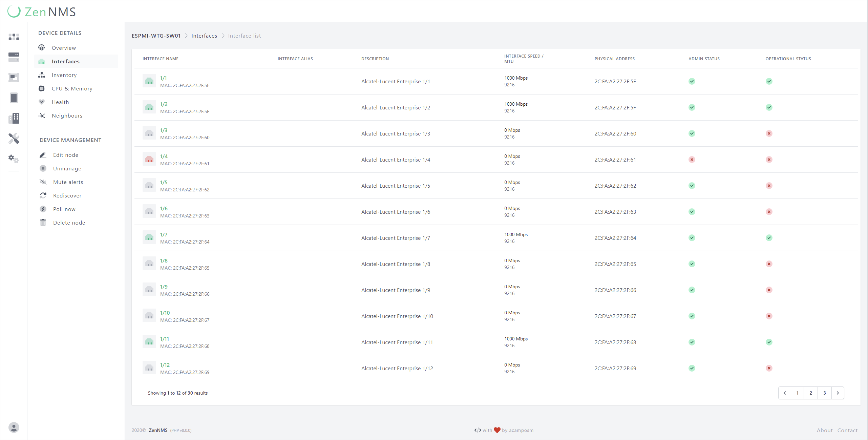Click ESPMI-WTG-SW01 breadcrumb
This screenshot has height=440, width=868.
point(156,36)
